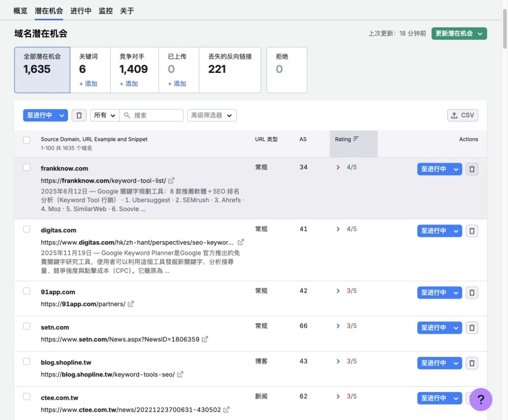This screenshot has width=508, height=420.
Task: Open the frankknow.com keyword-tool-list URL
Action: (x=103, y=181)
